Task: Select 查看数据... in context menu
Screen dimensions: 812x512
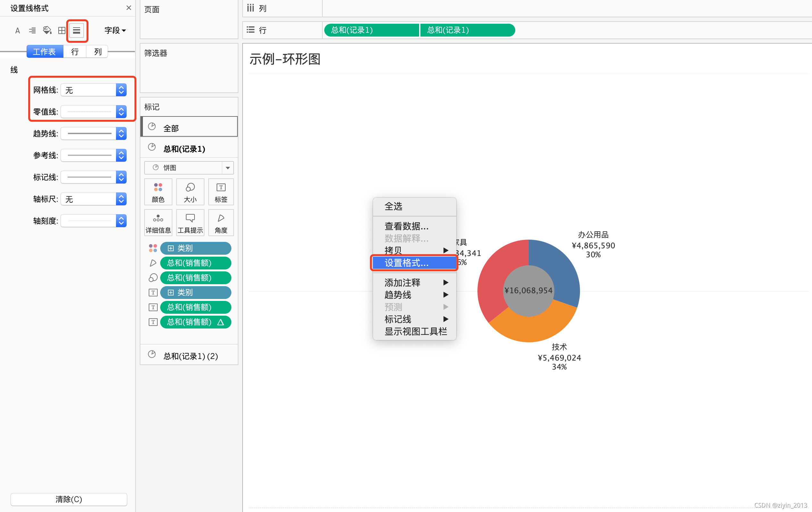Action: pos(406,226)
